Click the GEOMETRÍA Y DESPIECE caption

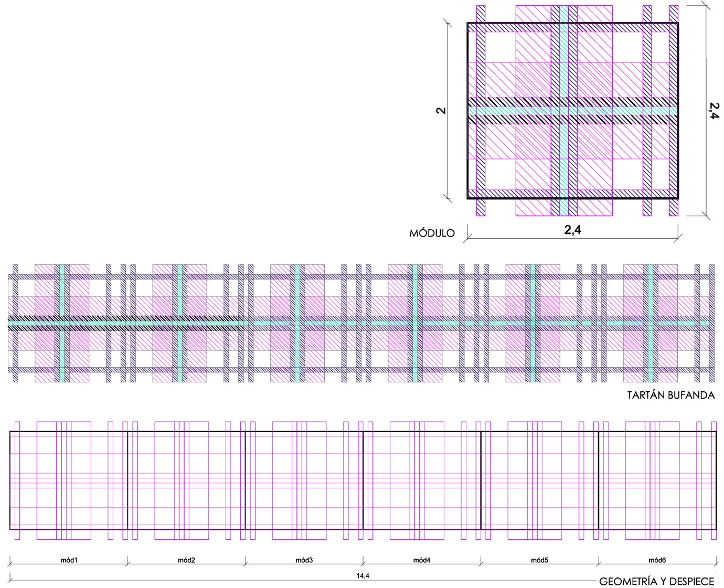(656, 582)
